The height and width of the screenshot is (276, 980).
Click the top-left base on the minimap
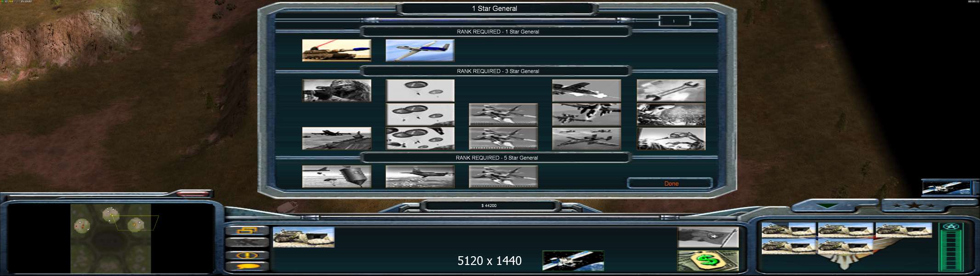tap(110, 214)
